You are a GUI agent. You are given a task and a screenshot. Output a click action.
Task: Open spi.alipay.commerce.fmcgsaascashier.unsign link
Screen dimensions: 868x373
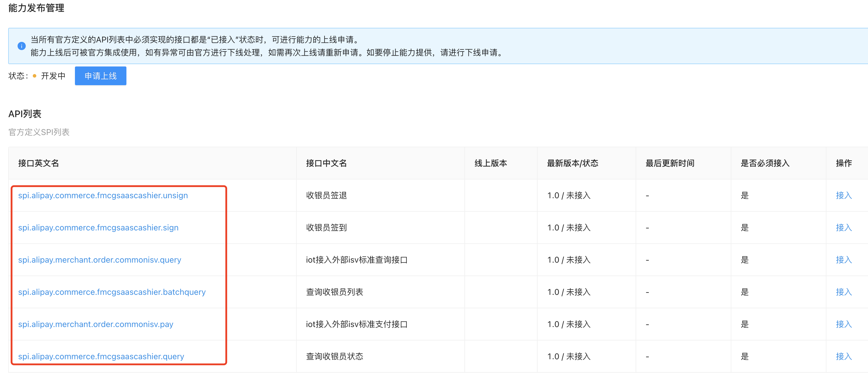point(103,195)
